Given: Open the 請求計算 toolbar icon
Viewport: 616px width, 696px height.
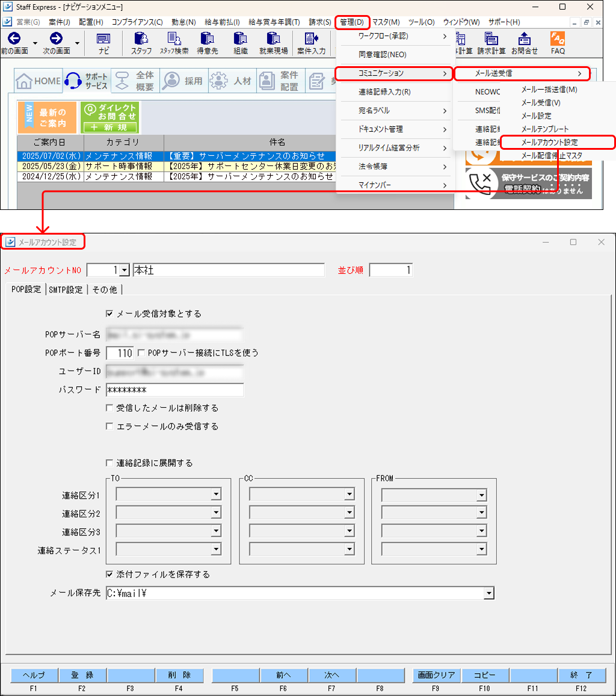Looking at the screenshot, I should (491, 43).
